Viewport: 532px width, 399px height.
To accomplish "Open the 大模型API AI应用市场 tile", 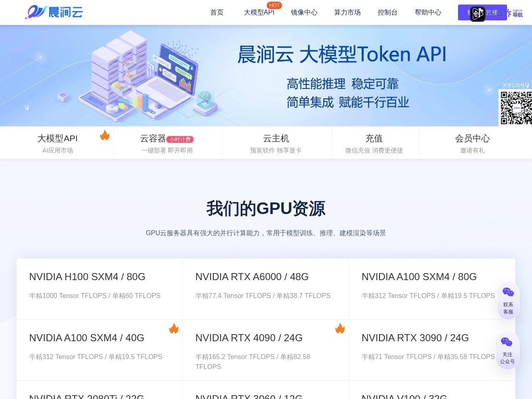I will pyautogui.click(x=57, y=143).
